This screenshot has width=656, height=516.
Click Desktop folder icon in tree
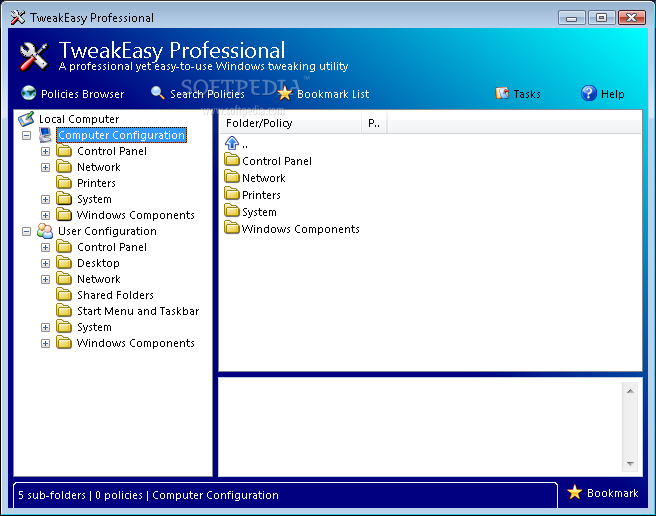[64, 262]
